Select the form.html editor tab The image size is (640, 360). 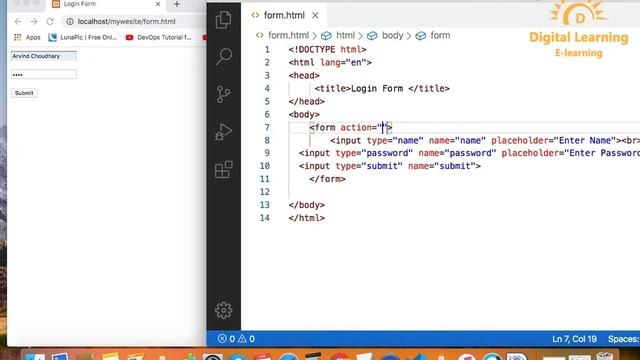[284, 15]
